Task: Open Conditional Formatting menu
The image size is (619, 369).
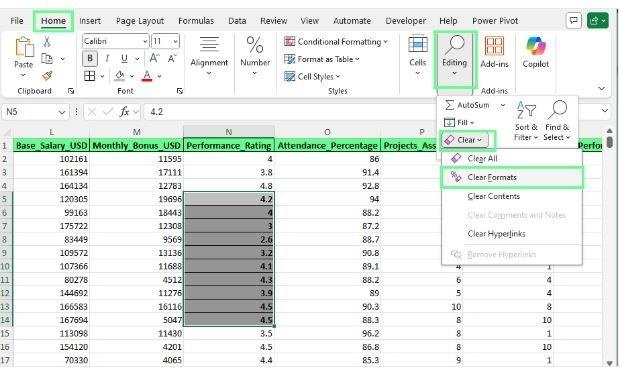Action: [336, 41]
